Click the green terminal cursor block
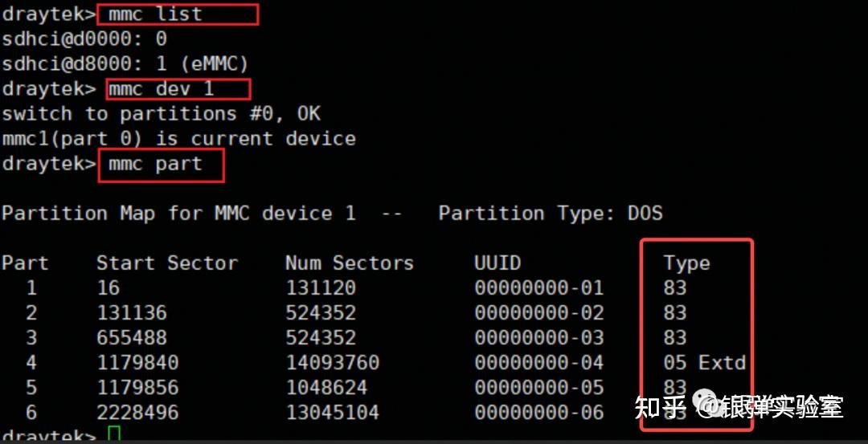The image size is (868, 444). [x=114, y=436]
